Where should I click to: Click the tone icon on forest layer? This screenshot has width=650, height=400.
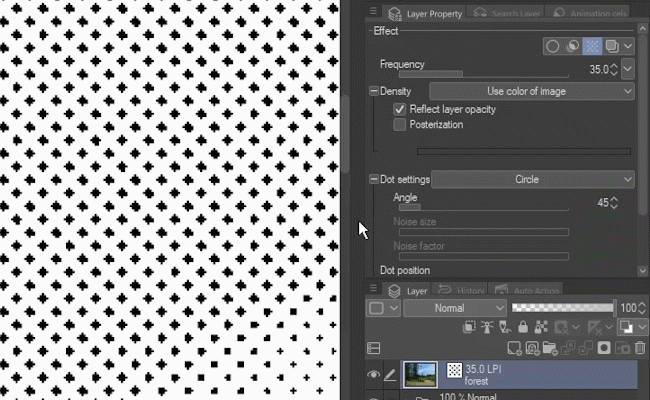[454, 370]
